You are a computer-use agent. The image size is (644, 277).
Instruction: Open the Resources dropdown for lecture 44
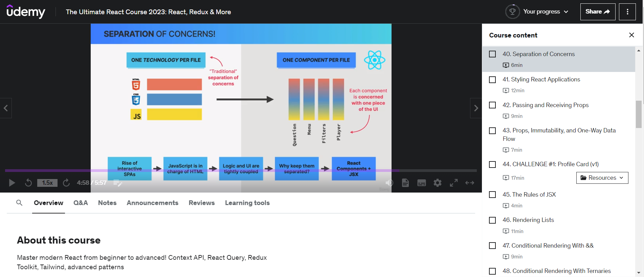point(602,178)
